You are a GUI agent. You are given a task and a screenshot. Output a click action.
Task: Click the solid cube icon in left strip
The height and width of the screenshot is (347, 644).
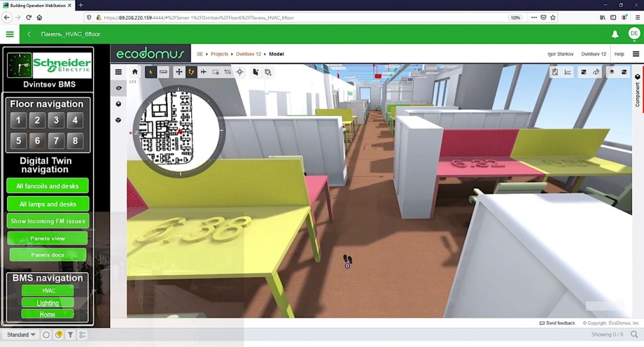(x=118, y=104)
